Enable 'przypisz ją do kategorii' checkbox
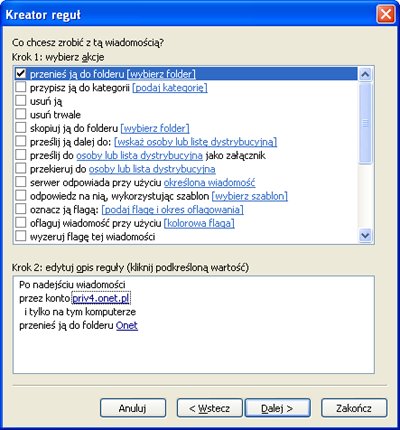 (x=21, y=87)
